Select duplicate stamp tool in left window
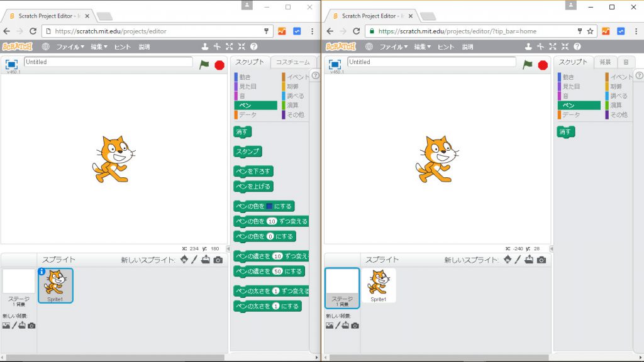 click(x=204, y=47)
